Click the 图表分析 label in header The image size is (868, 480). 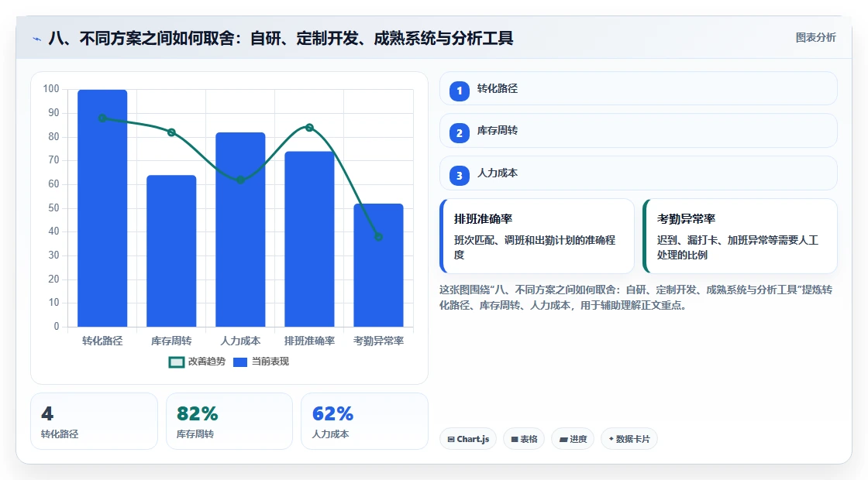pyautogui.click(x=815, y=38)
